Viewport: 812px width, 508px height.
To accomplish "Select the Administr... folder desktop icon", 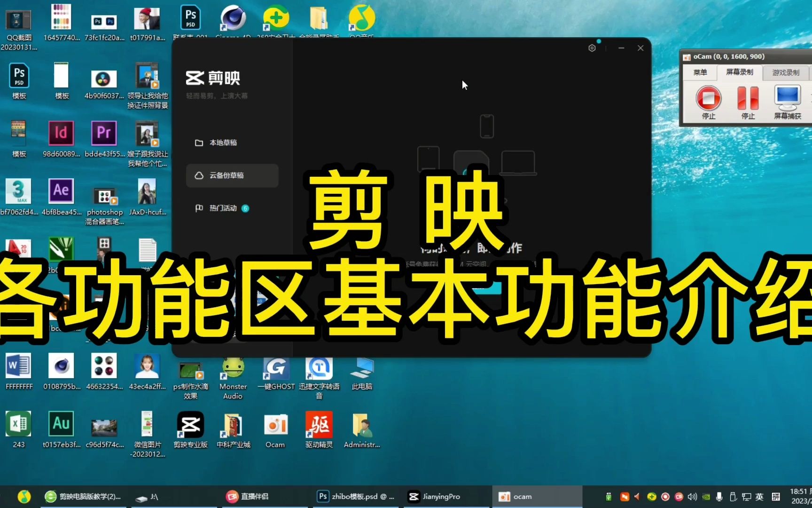I will 362,429.
